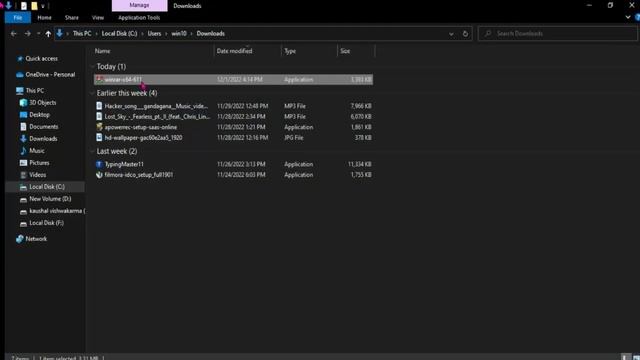Open recent locations dropdown arrow

tap(38, 34)
